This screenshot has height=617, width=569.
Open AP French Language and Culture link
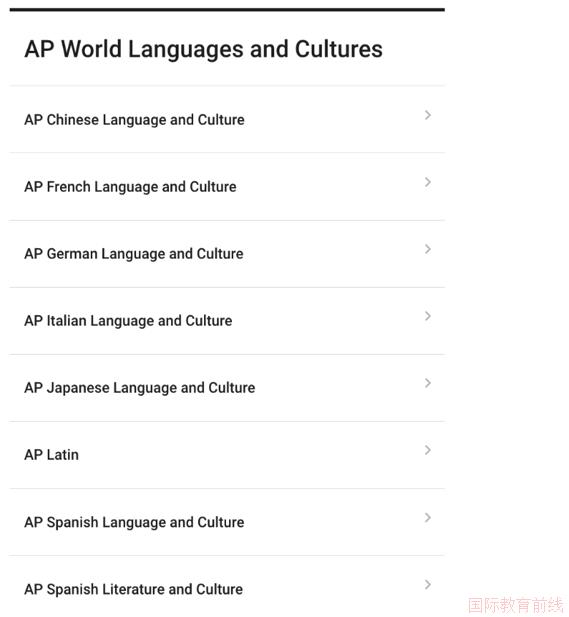[x=130, y=187]
